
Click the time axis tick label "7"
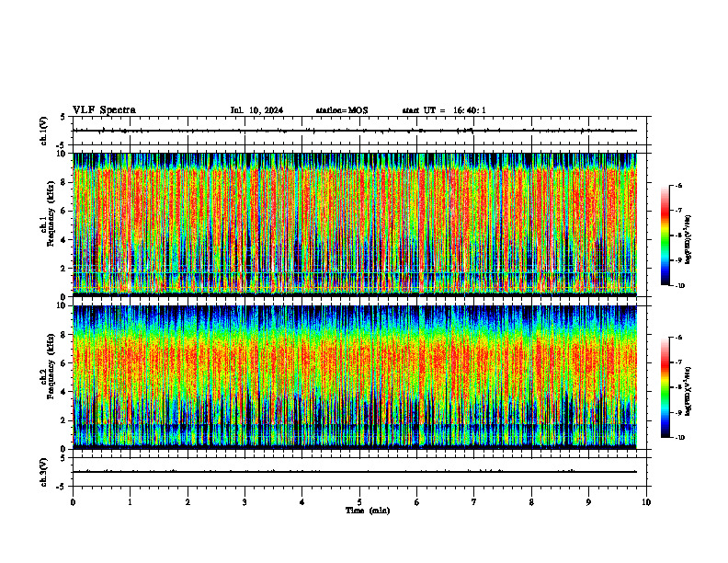pyautogui.click(x=474, y=502)
